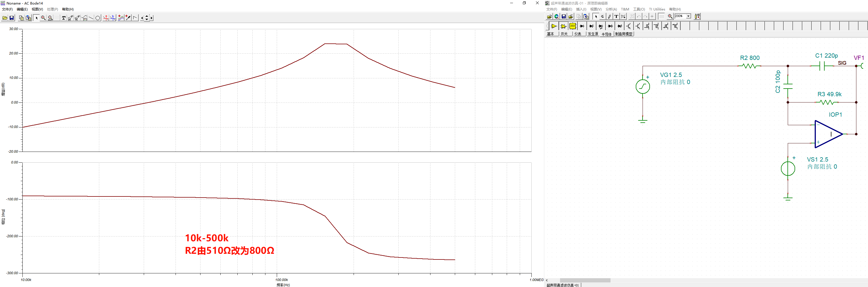Place a 555 timer component

573,26
